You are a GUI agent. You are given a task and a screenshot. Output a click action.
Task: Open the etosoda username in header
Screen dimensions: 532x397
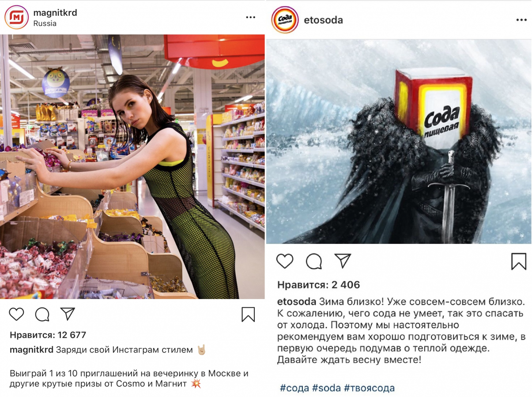[x=323, y=20]
